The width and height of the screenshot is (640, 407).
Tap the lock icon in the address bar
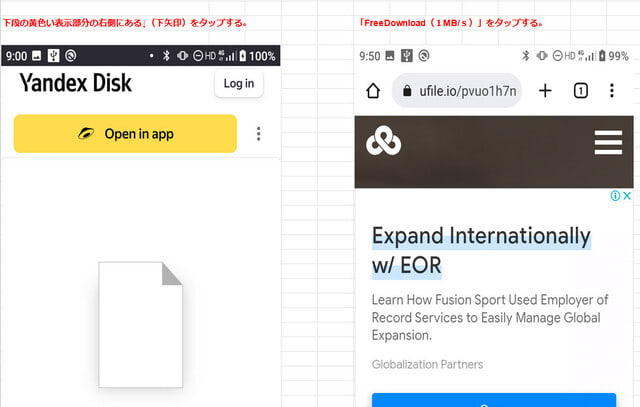tap(407, 91)
